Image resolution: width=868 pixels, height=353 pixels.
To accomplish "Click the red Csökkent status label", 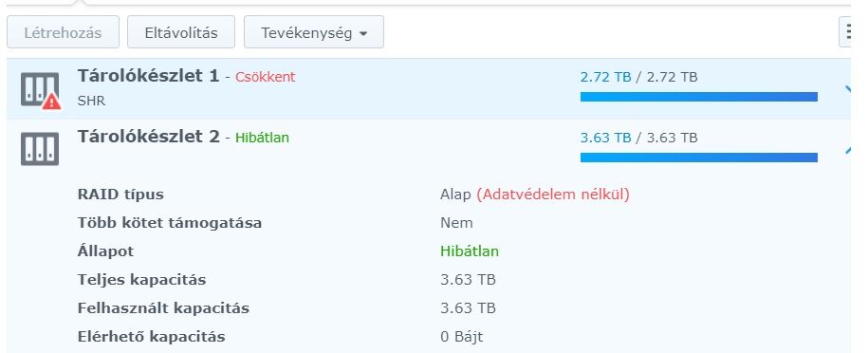I will pos(266,77).
